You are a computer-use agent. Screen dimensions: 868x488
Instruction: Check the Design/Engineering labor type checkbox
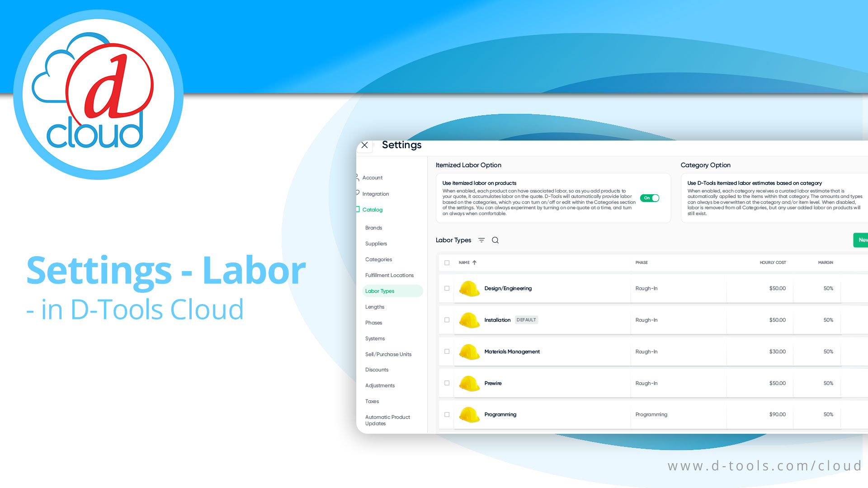pos(447,288)
